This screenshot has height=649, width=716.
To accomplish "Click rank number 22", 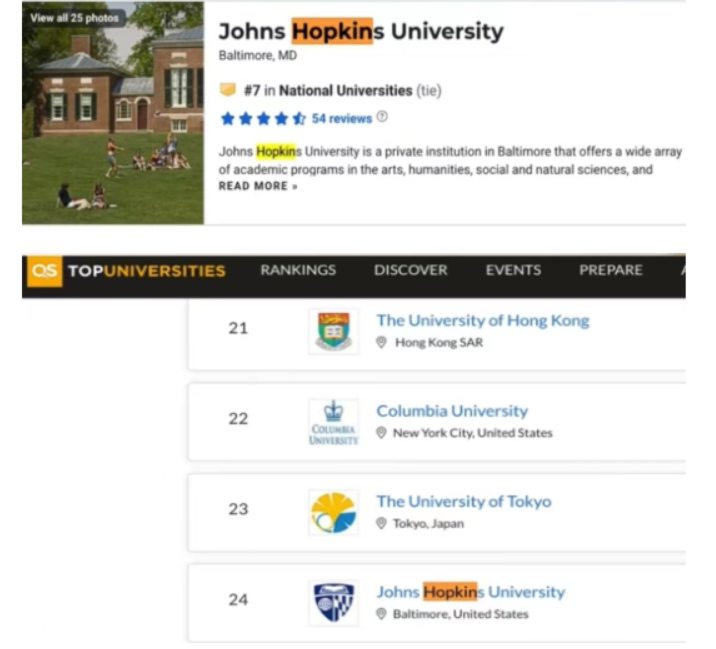I will 238,418.
